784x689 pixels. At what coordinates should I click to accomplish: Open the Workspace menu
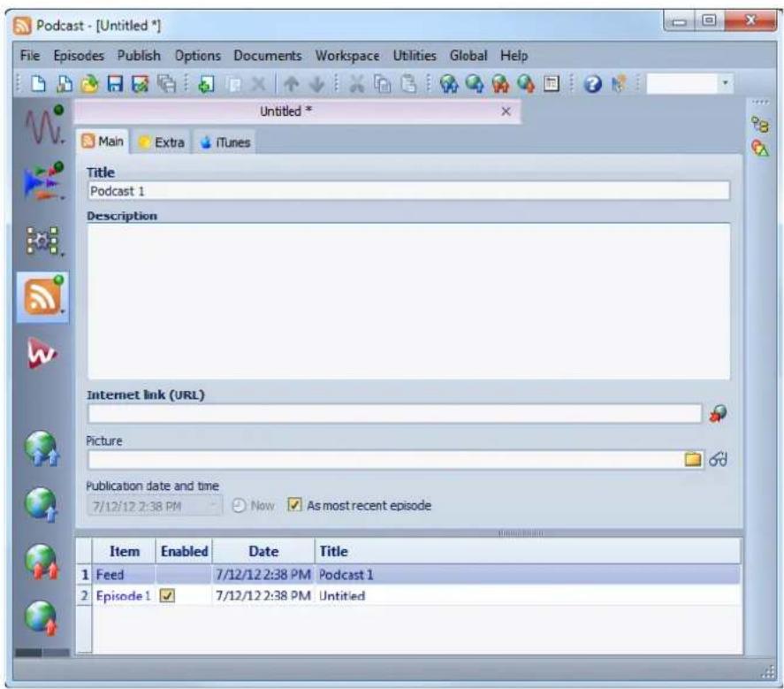(347, 56)
